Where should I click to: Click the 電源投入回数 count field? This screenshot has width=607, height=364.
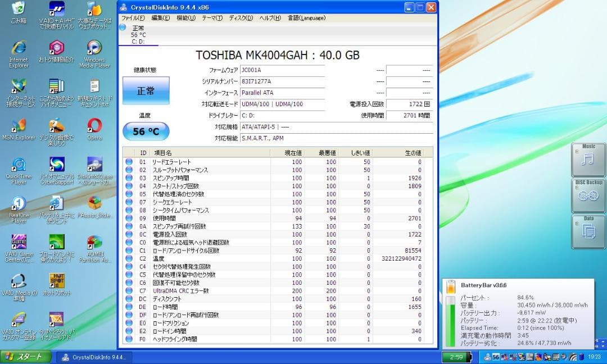point(409,103)
